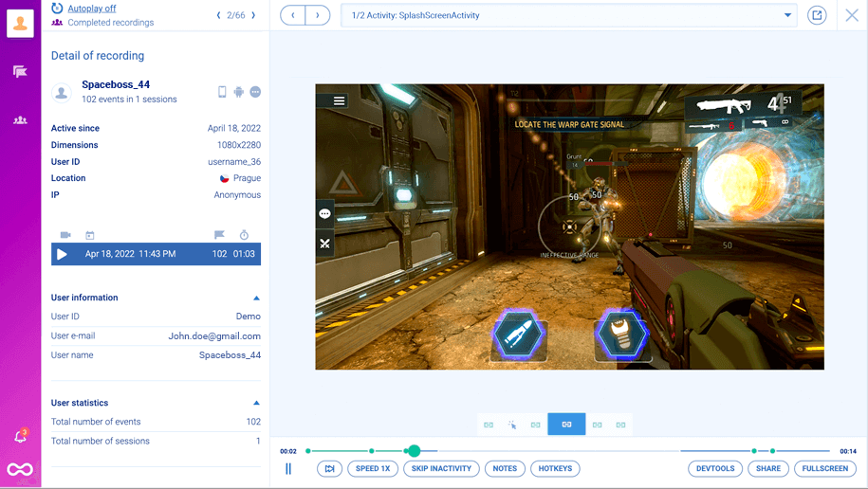Open the visitors group icon in sidebar

coord(20,120)
